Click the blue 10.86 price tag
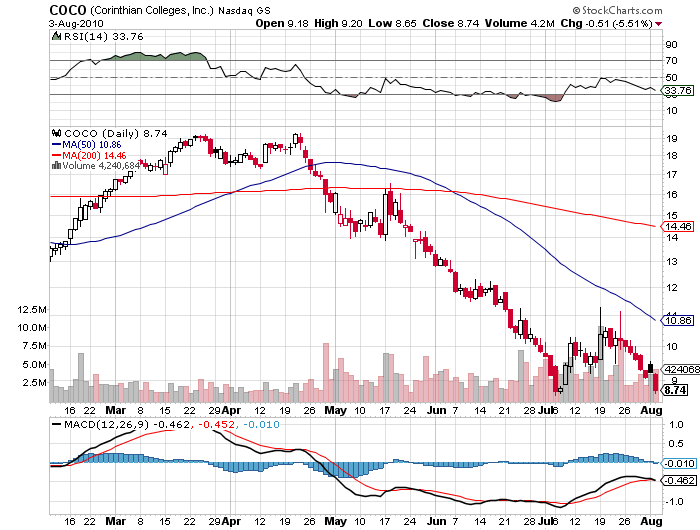The height and width of the screenshot is (530, 700). (x=678, y=320)
